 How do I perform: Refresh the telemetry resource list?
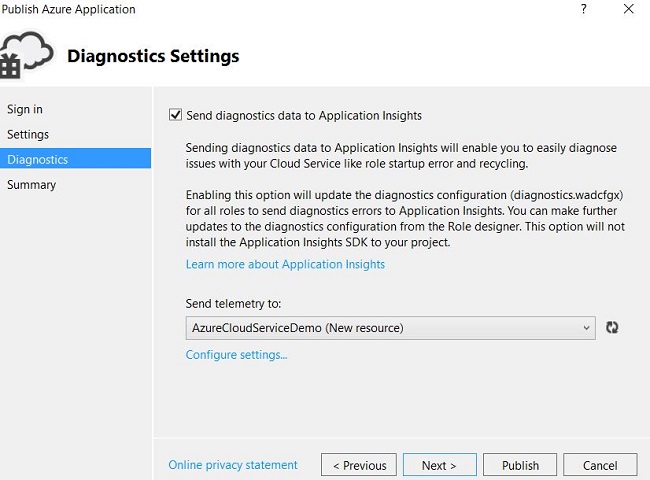tap(612, 327)
